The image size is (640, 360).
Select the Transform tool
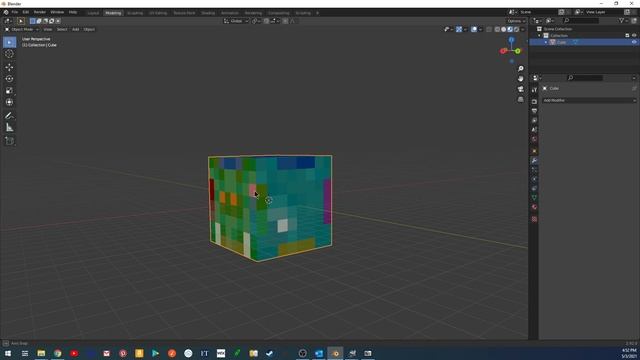[x=9, y=102]
